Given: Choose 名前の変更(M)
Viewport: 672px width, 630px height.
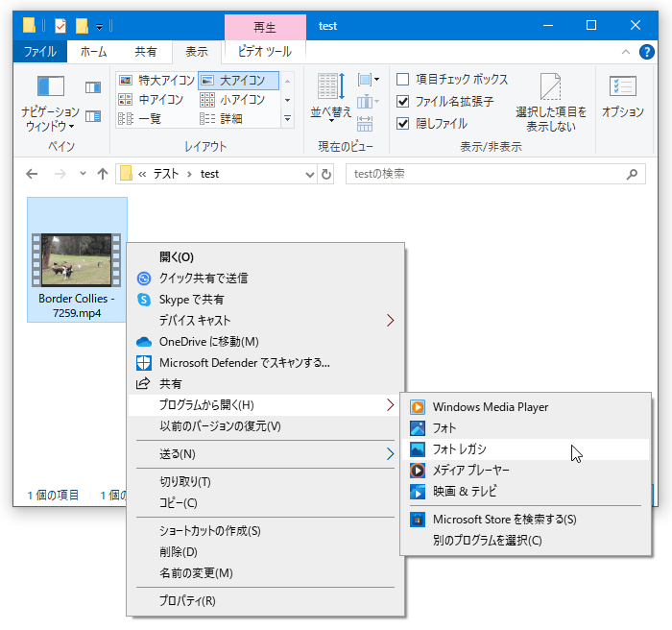Looking at the screenshot, I should 266,573.
